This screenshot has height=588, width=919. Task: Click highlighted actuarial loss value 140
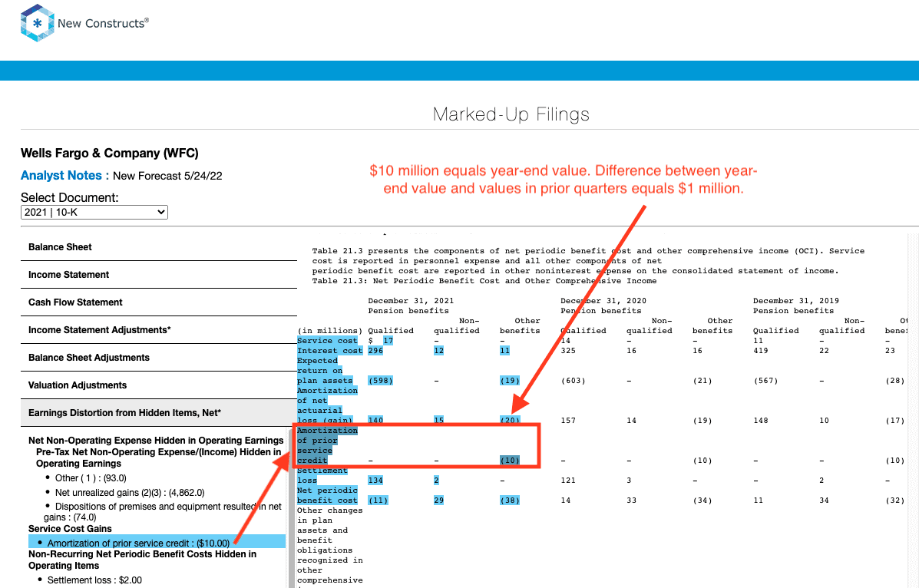click(x=375, y=420)
